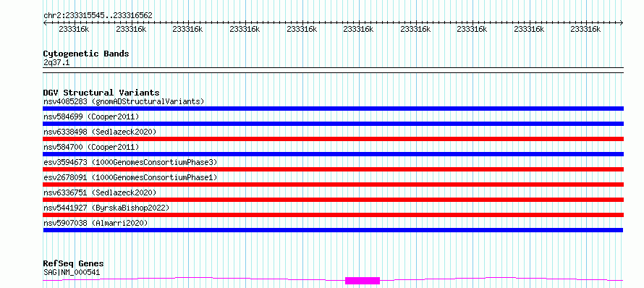
Task: Click the red bar under nsv6336751
Action: pos(333,200)
